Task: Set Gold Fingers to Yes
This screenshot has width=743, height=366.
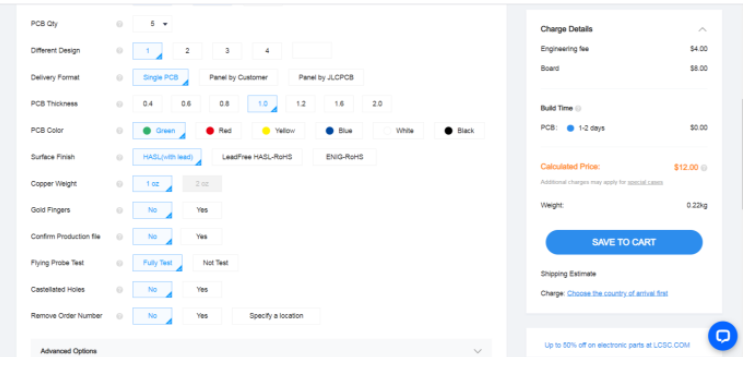Action: click(202, 210)
